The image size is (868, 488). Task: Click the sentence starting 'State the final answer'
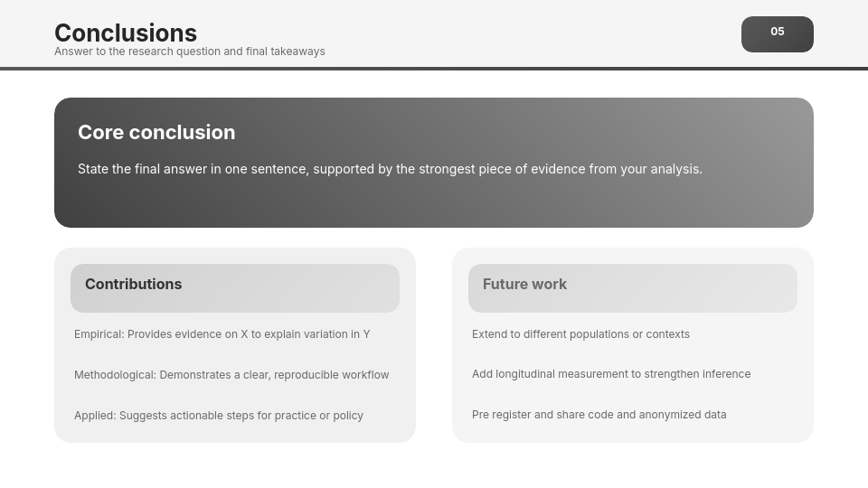pos(390,169)
